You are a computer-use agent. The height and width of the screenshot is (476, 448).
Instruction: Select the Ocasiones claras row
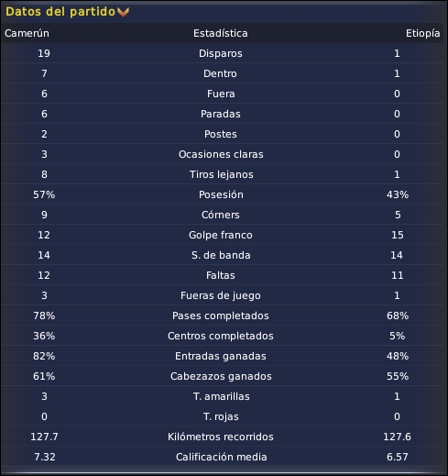pyautogui.click(x=222, y=154)
